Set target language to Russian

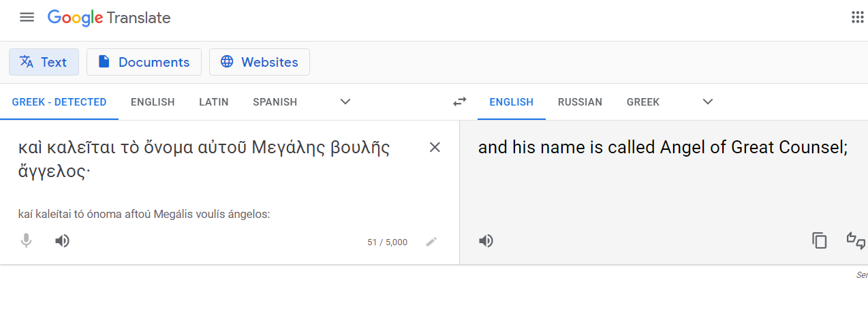tap(580, 102)
